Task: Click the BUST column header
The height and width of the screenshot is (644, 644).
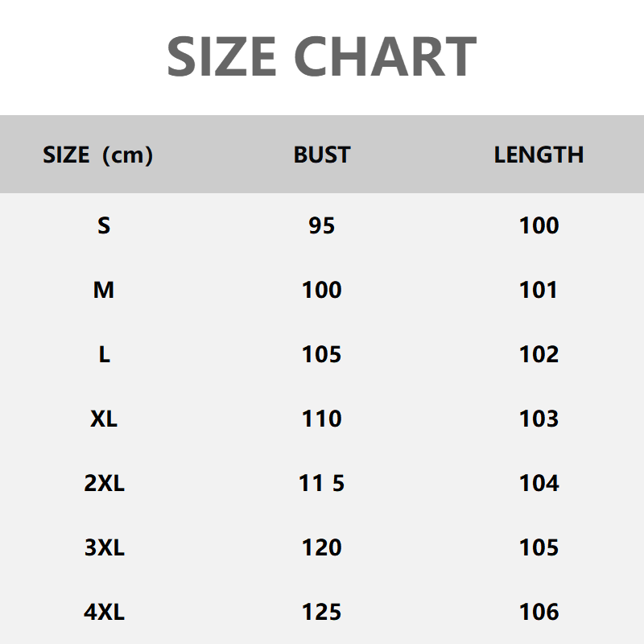Action: tap(322, 155)
